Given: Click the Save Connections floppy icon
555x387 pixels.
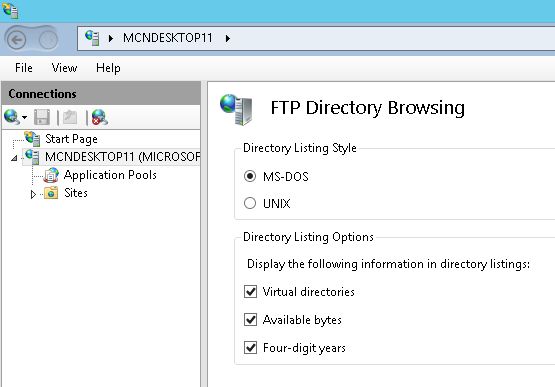Looking at the screenshot, I should (x=42, y=117).
